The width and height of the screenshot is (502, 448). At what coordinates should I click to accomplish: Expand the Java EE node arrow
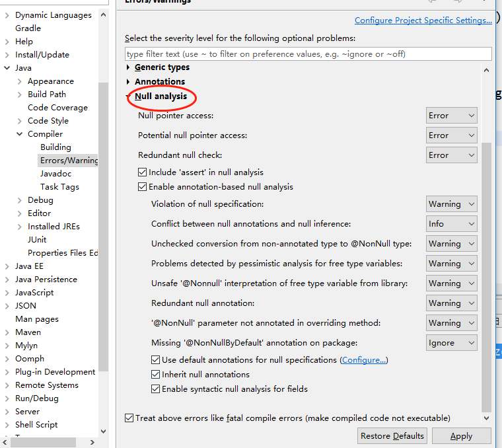point(7,266)
